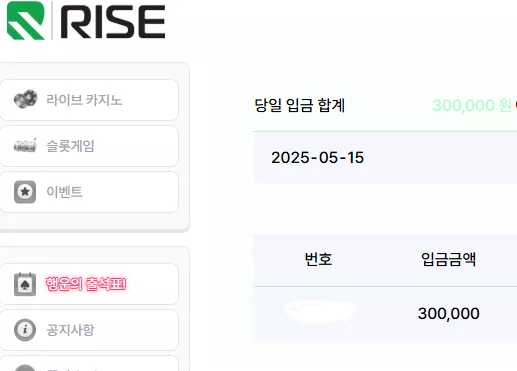Open the 라이브 카지노 menu

(x=89, y=100)
